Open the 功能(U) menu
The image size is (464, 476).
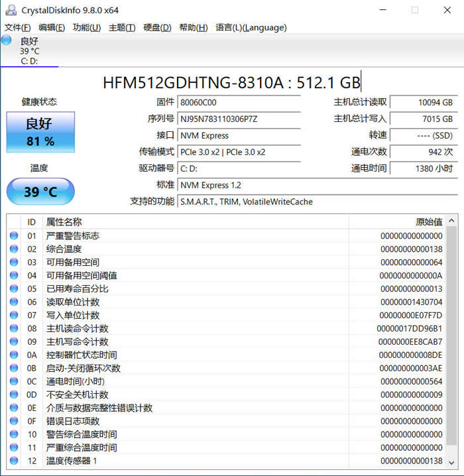pos(87,27)
